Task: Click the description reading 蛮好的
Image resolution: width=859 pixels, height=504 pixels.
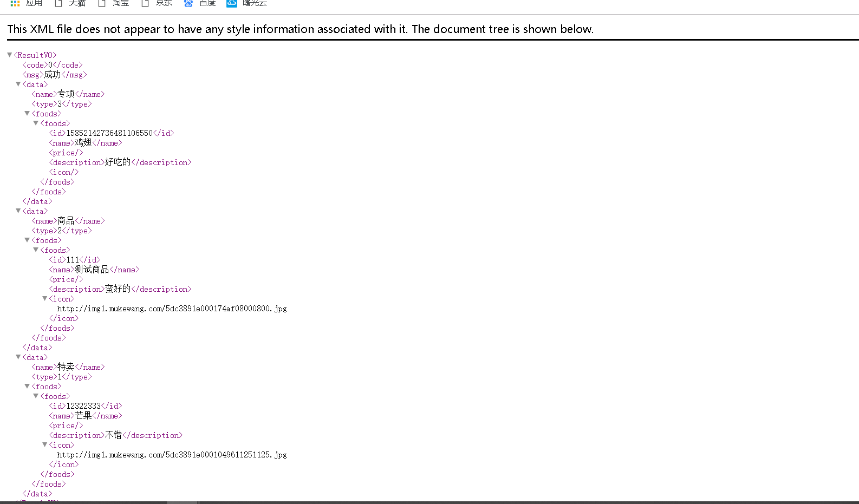Action: tap(120, 289)
